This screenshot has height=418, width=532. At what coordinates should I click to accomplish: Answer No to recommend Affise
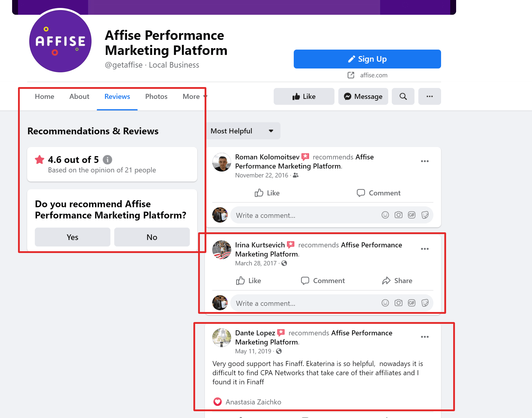point(152,237)
